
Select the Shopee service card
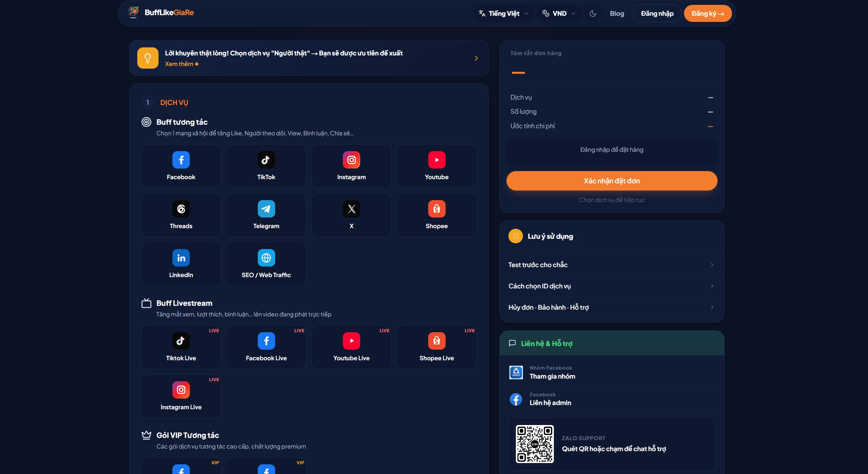[437, 215]
